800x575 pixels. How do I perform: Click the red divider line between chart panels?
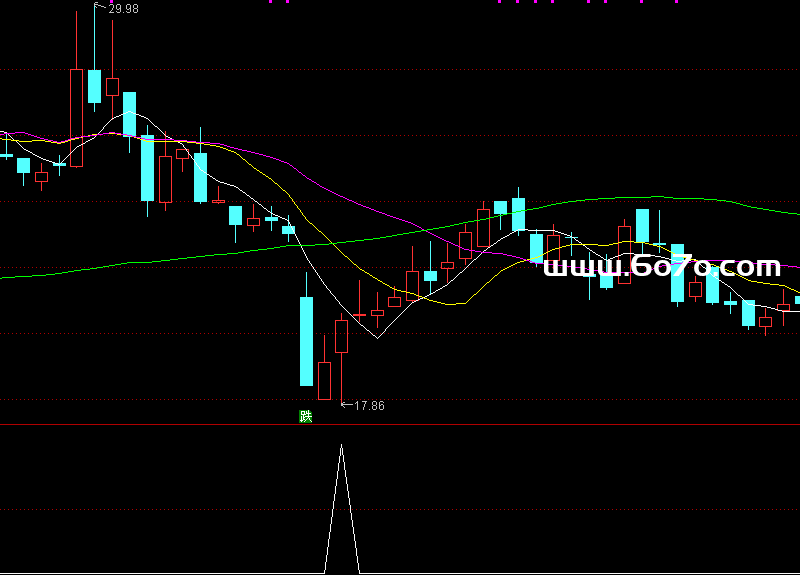click(x=400, y=425)
